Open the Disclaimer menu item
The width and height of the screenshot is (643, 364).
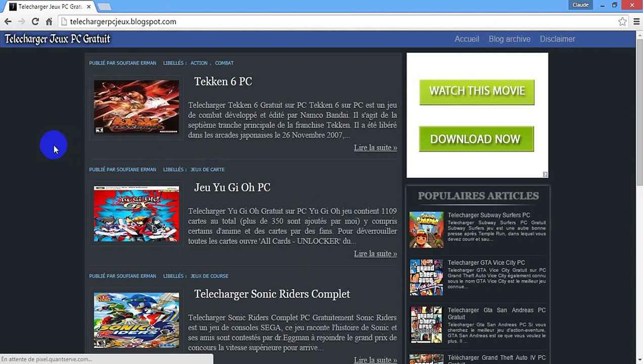pos(557,39)
